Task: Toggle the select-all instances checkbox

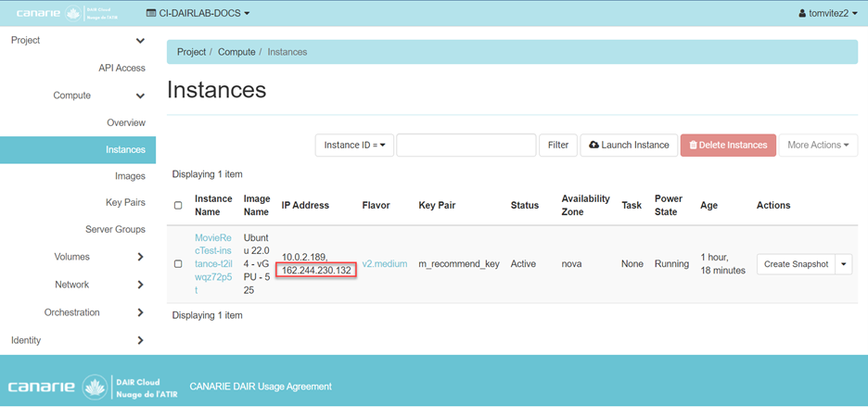Action: tap(178, 205)
